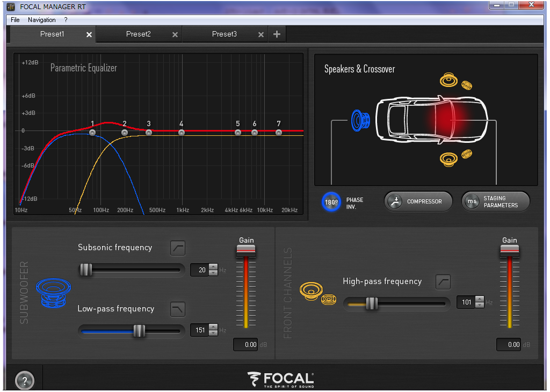Toggle the 180° phase inversion button

coord(331,201)
